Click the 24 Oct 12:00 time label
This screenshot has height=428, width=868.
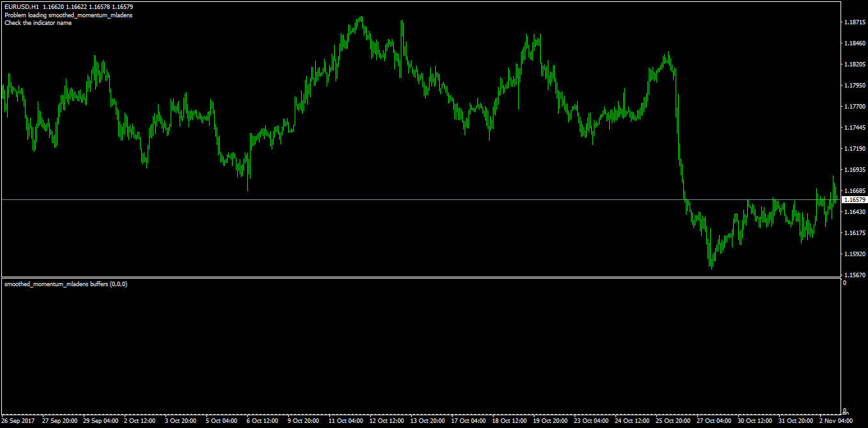633,421
